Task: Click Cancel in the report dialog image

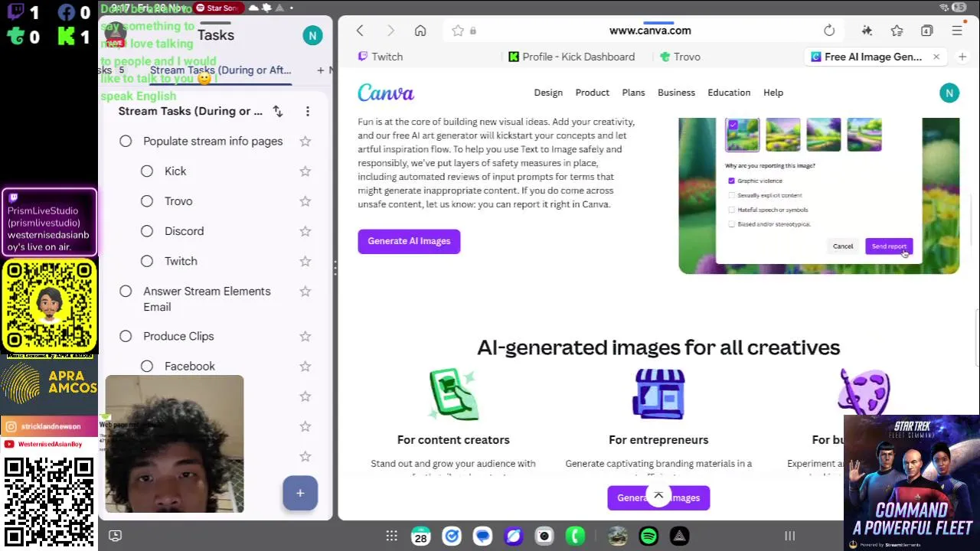Action: point(843,246)
